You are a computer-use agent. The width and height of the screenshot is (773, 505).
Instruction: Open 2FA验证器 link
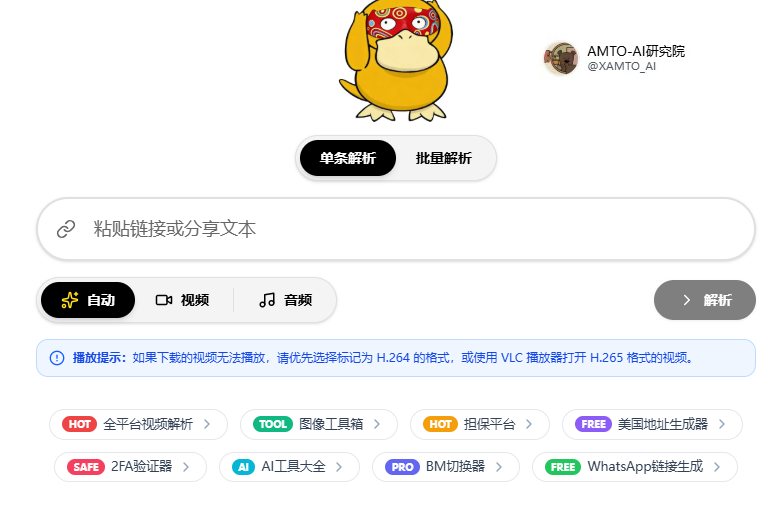pos(130,467)
